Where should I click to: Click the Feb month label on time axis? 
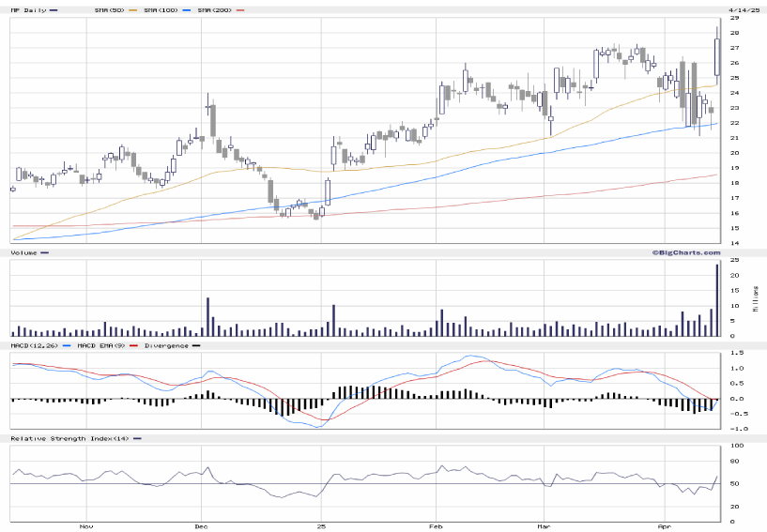(x=436, y=526)
